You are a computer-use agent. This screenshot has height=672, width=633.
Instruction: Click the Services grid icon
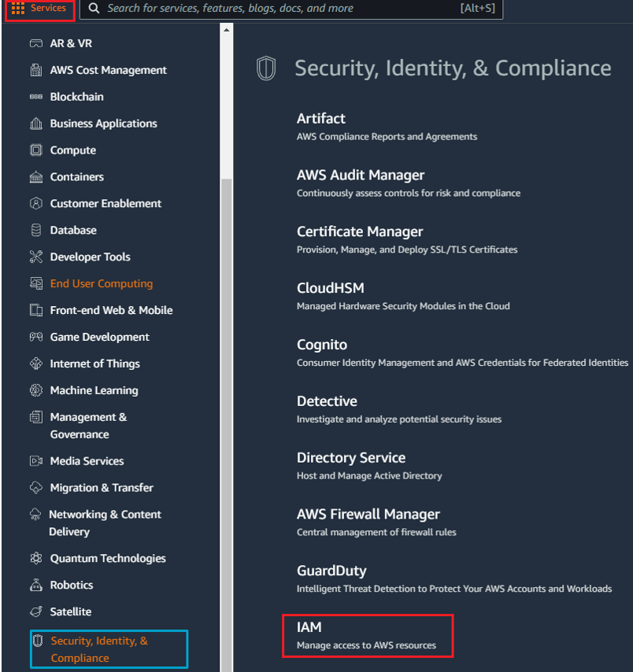tap(18, 8)
